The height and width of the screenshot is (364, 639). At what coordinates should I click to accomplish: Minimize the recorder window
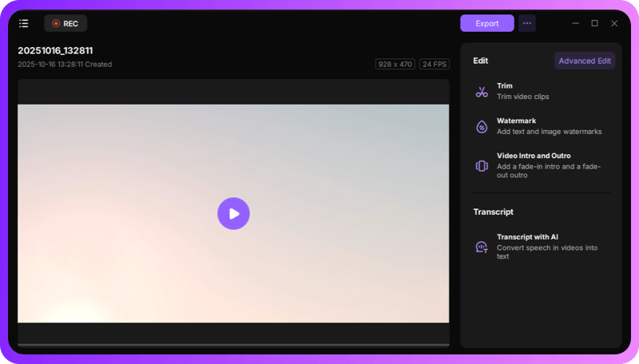[x=575, y=23]
